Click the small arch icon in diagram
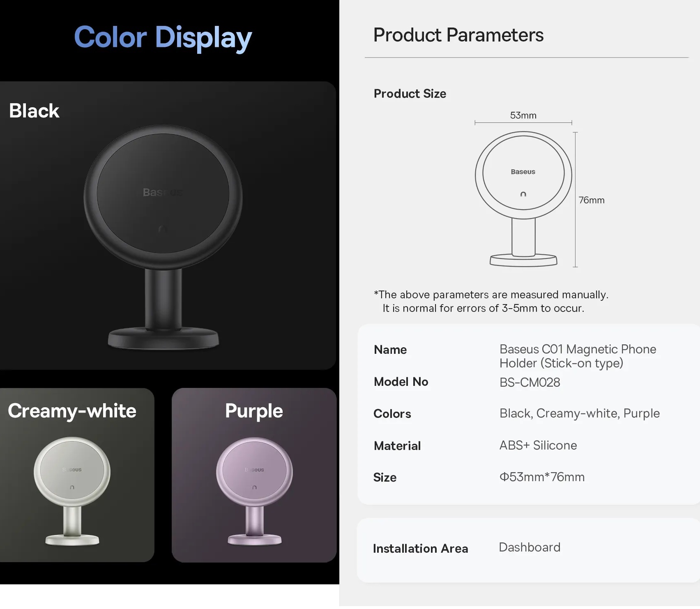Image resolution: width=700 pixels, height=609 pixels. [x=523, y=194]
